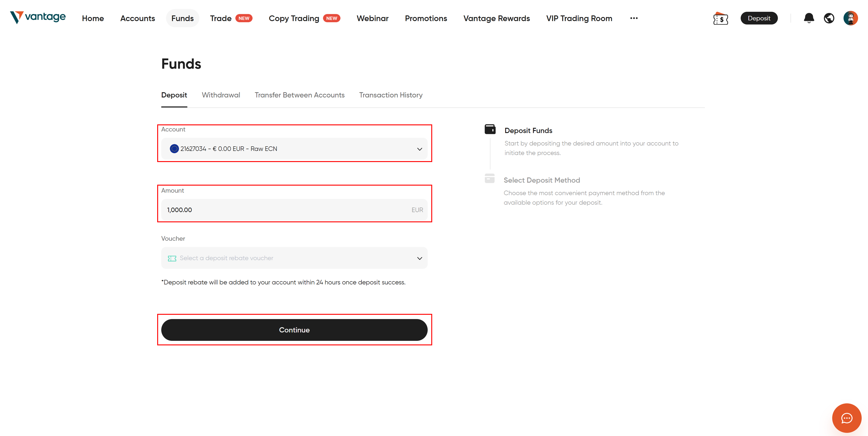The height and width of the screenshot is (436, 868).
Task: View the Transaction History tab
Action: click(x=391, y=95)
